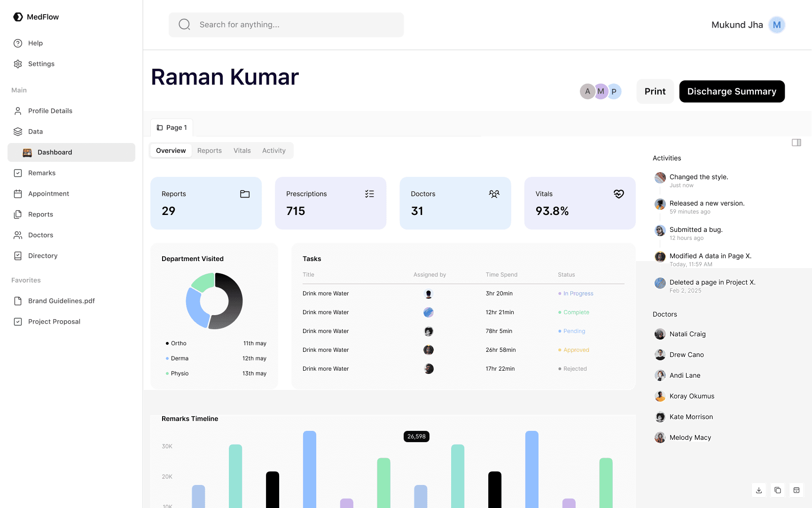The image size is (812, 508).
Task: Switch to the Reports tab
Action: click(210, 151)
